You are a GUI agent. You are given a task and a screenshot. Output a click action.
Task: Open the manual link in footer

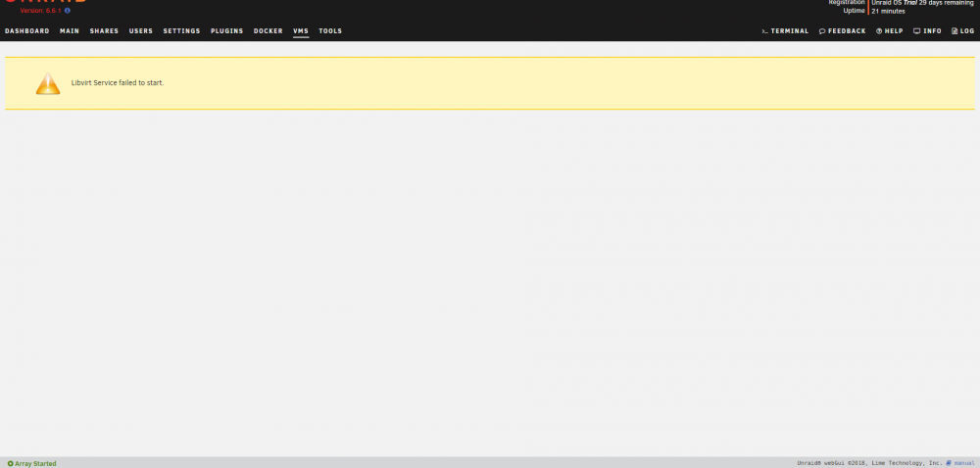(x=960, y=463)
